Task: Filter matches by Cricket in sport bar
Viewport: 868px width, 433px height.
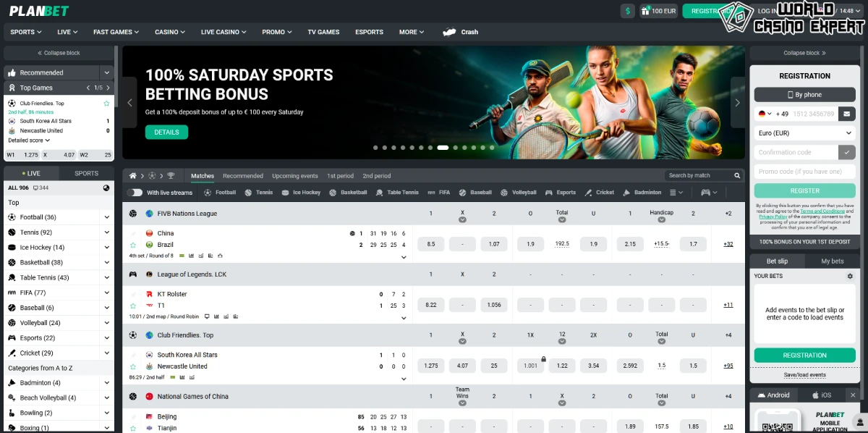Action: pyautogui.click(x=600, y=193)
